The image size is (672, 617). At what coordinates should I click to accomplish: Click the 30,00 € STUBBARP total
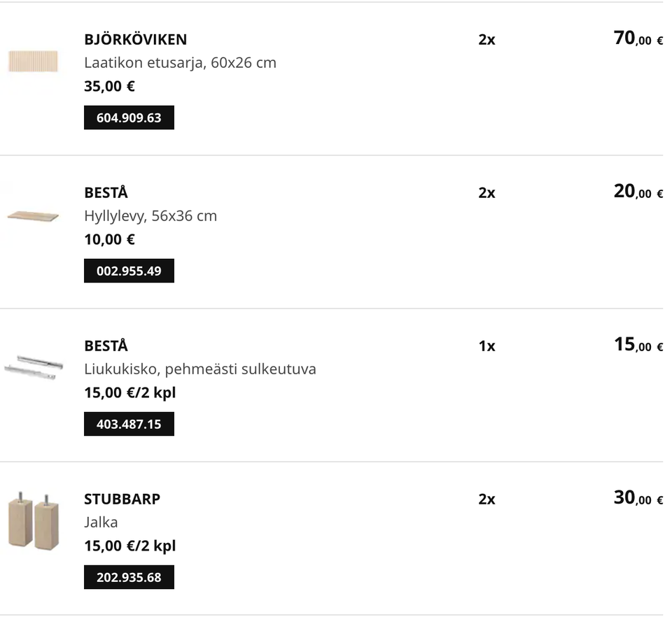click(x=638, y=498)
